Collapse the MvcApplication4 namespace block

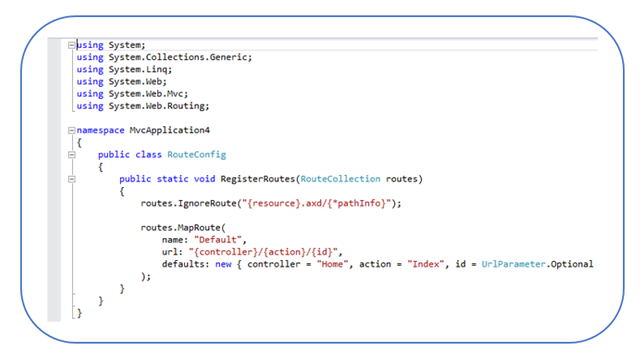coord(71,130)
